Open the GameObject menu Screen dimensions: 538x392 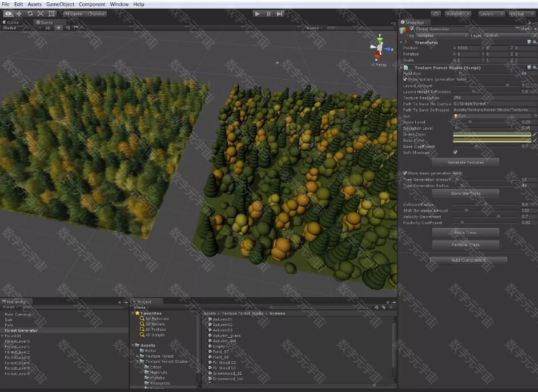(60, 4)
